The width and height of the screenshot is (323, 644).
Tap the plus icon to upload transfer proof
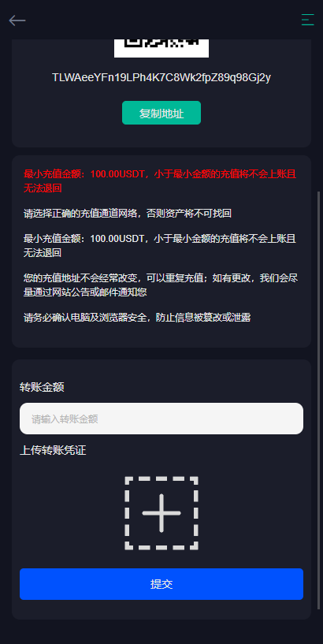pyautogui.click(x=161, y=513)
